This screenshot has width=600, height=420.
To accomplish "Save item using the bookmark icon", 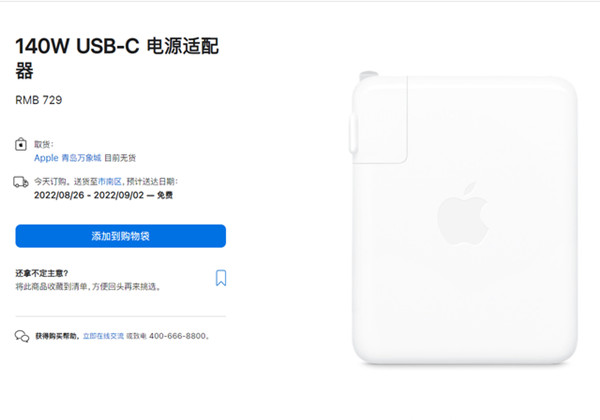I will coord(221,278).
